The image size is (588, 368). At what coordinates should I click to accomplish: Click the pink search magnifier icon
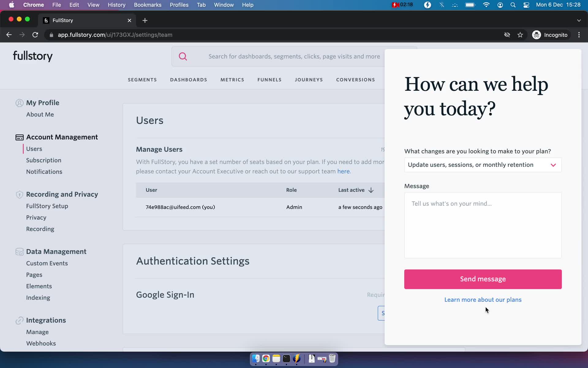coord(183,56)
